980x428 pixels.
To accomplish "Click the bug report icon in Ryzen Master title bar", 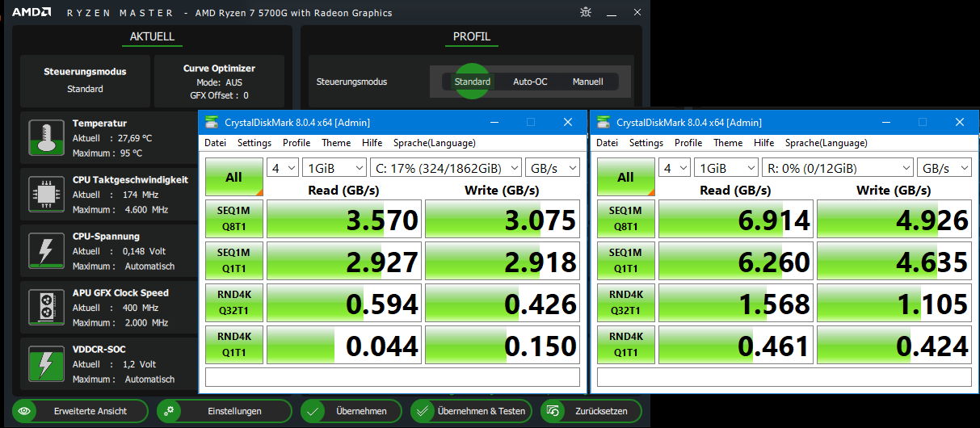I will 587,12.
